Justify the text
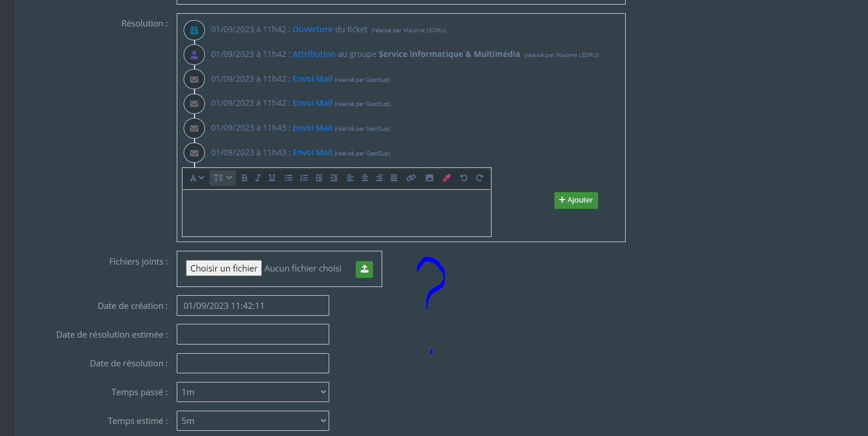 [394, 178]
